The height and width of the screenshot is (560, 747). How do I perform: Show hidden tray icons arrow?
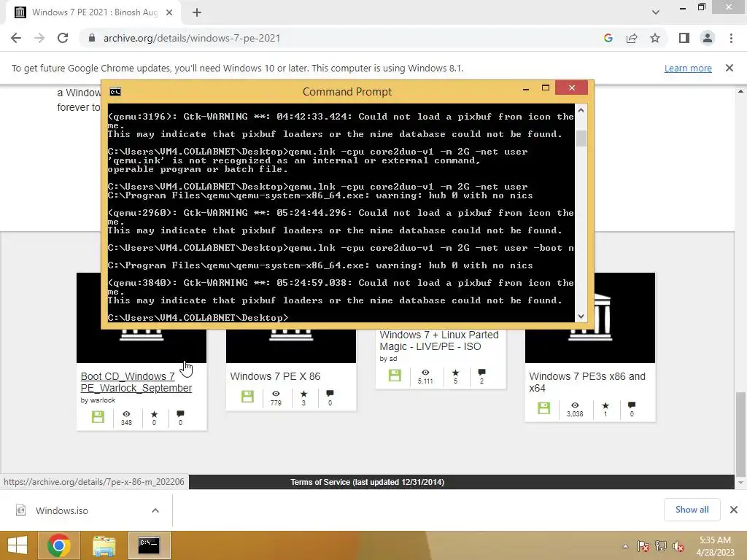(x=625, y=546)
